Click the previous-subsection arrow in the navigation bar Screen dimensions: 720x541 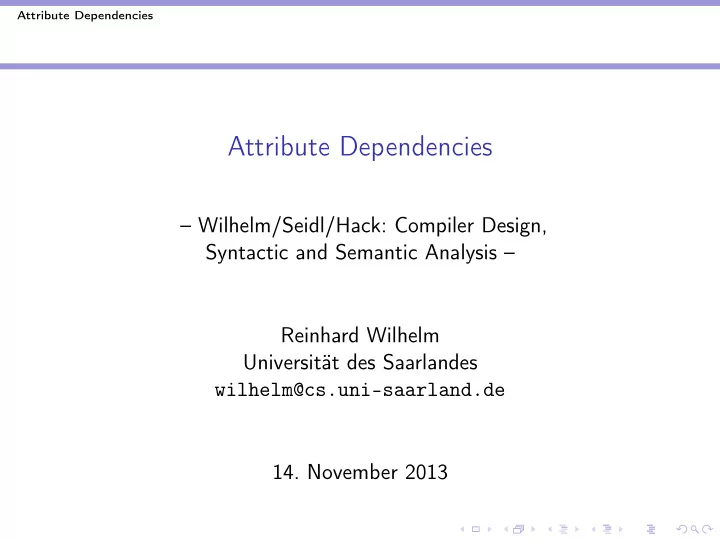(550, 529)
